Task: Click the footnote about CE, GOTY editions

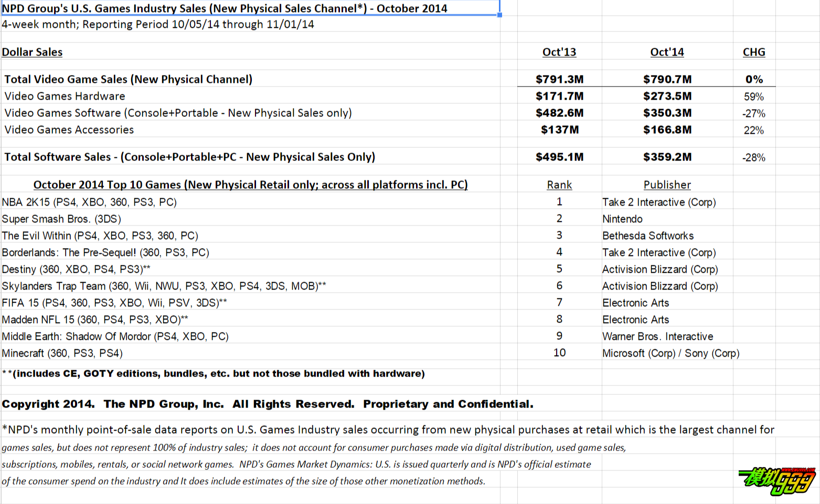Action: [214, 373]
